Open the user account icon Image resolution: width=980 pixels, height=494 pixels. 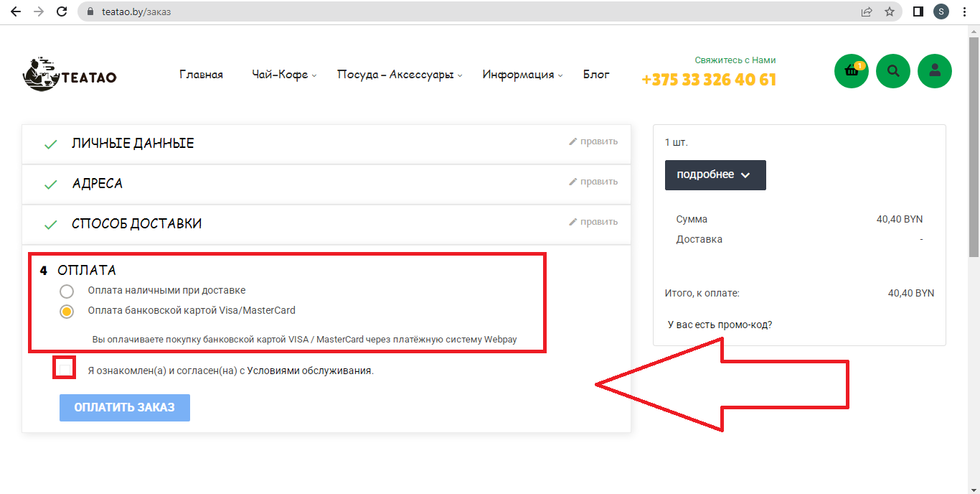coord(935,71)
